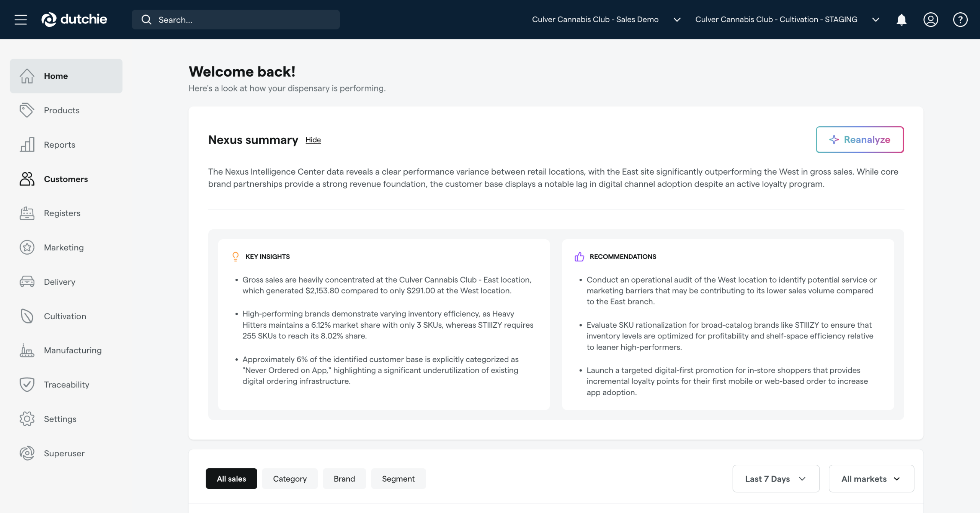Switch to the Brand tab
The width and height of the screenshot is (980, 513).
tap(344, 479)
